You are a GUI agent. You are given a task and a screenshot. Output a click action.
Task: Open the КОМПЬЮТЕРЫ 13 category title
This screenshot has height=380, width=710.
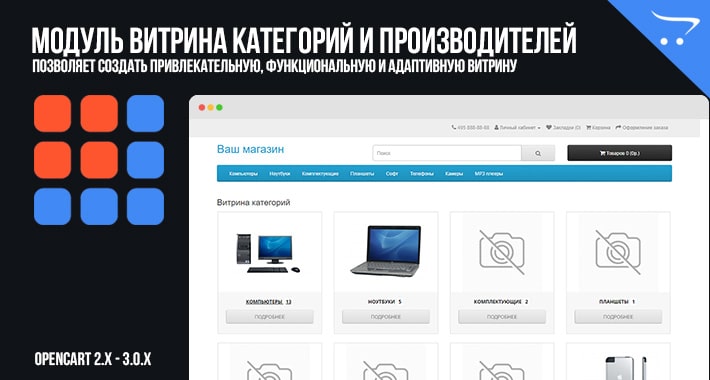coord(269,302)
